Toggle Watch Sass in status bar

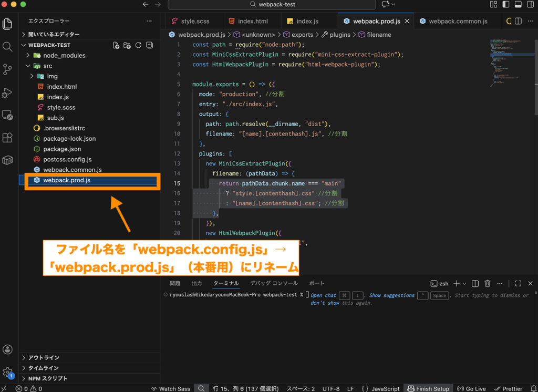pos(170,388)
